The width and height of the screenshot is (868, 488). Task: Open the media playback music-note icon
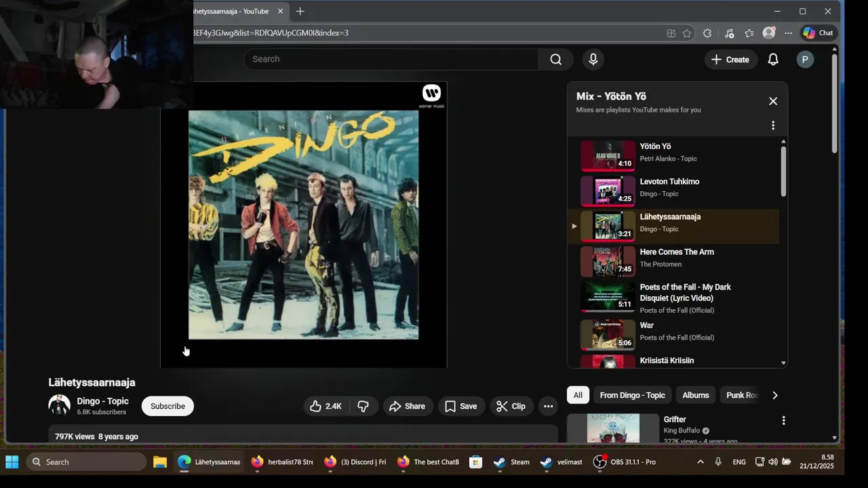(x=729, y=33)
